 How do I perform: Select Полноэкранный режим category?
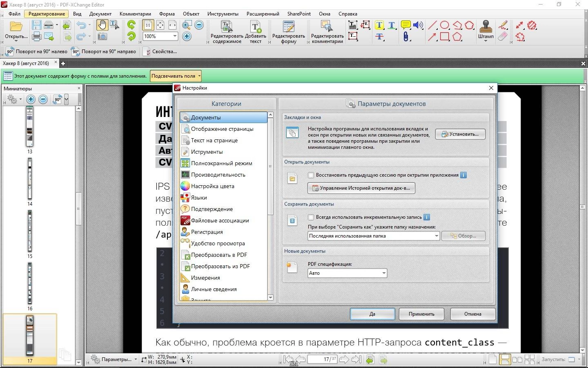(x=223, y=163)
